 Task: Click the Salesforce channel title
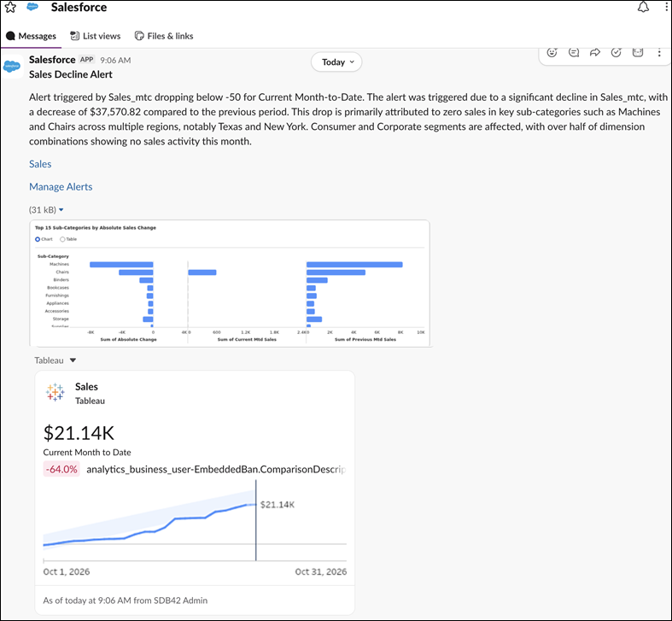pyautogui.click(x=79, y=8)
